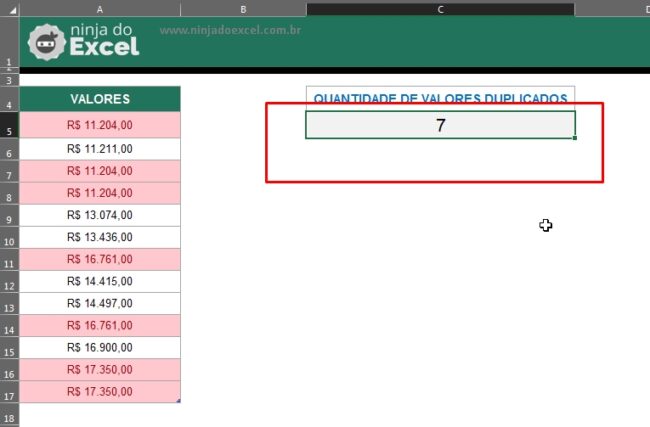The height and width of the screenshot is (427, 650).
Task: Select the result cell showing 7
Action: pyautogui.click(x=440, y=125)
